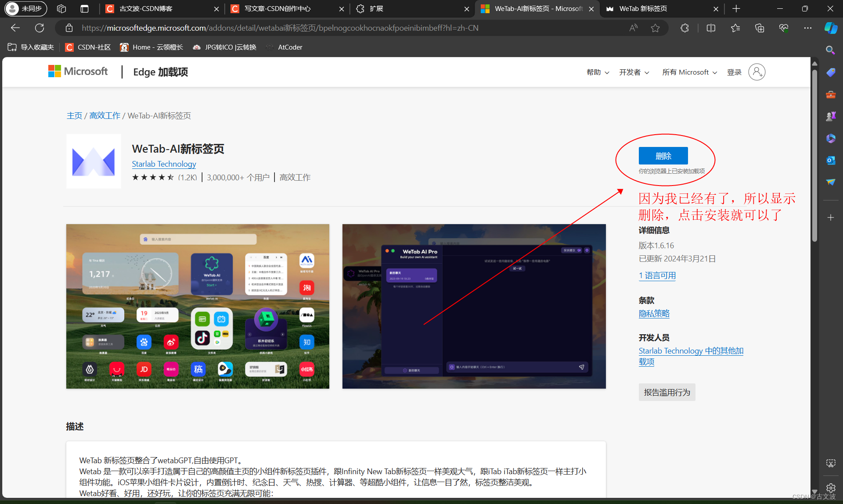The width and height of the screenshot is (843, 504).
Task: Expand the 帮助 dropdown
Action: point(598,72)
